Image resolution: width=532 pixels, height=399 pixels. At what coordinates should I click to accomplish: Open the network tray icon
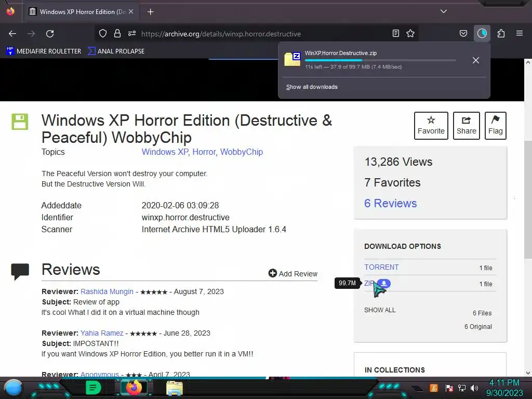462,388
